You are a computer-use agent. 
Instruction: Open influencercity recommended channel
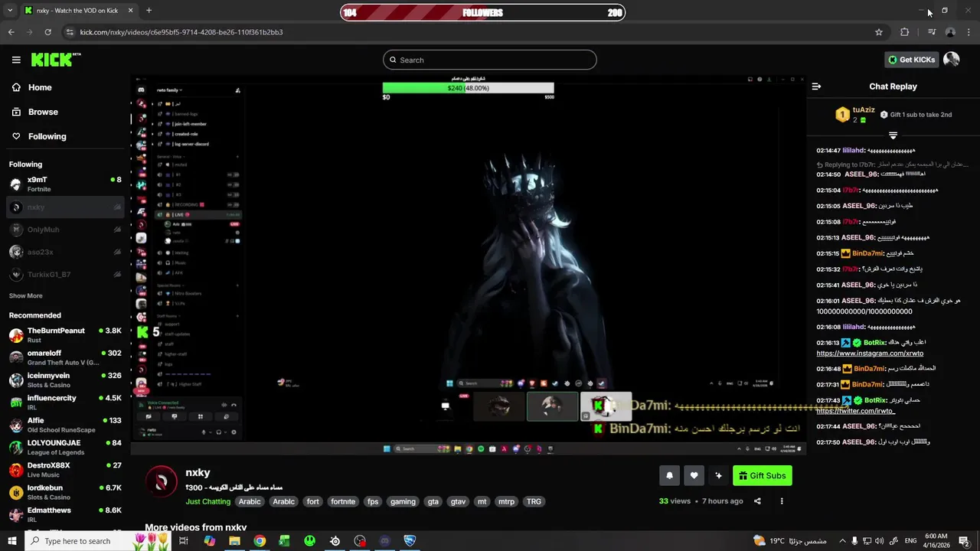[65, 402]
